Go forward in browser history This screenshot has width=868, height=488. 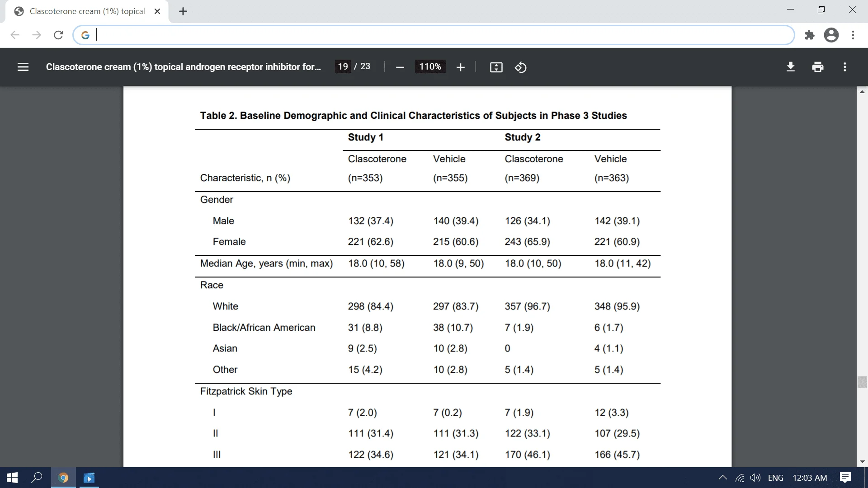tap(37, 35)
